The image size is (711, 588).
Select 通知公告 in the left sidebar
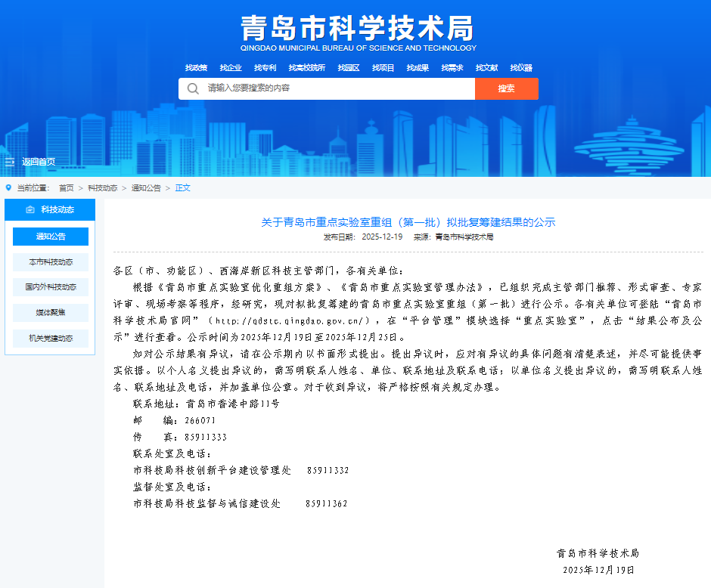50,236
